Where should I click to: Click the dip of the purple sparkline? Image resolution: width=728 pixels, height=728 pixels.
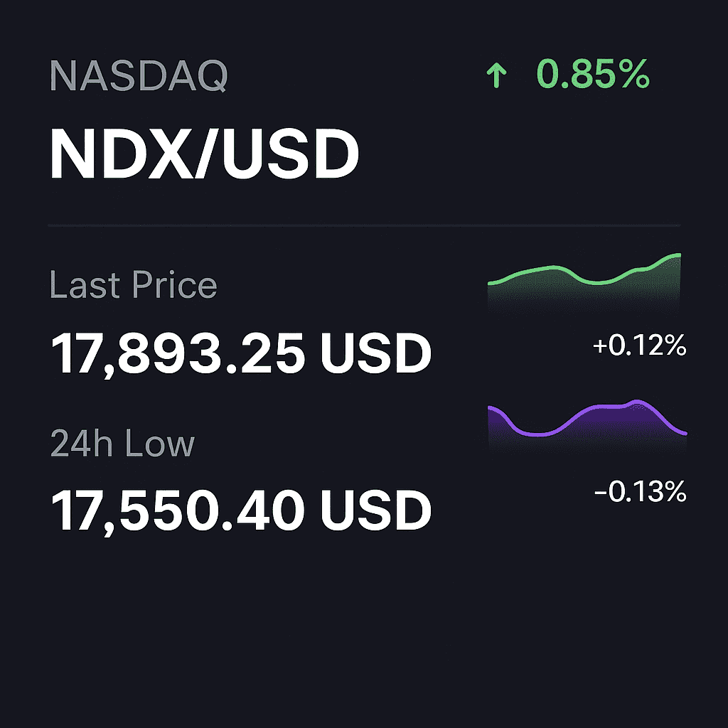(x=537, y=434)
